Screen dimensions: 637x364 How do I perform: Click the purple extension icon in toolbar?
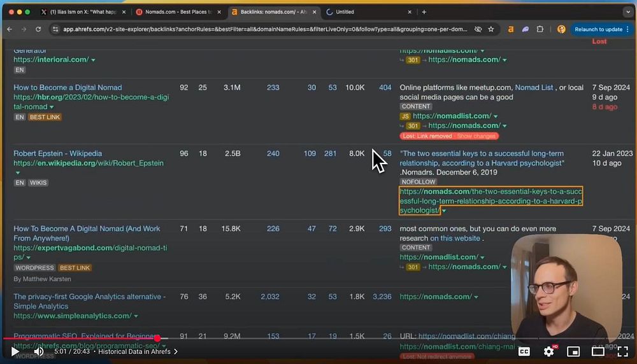pos(526,29)
